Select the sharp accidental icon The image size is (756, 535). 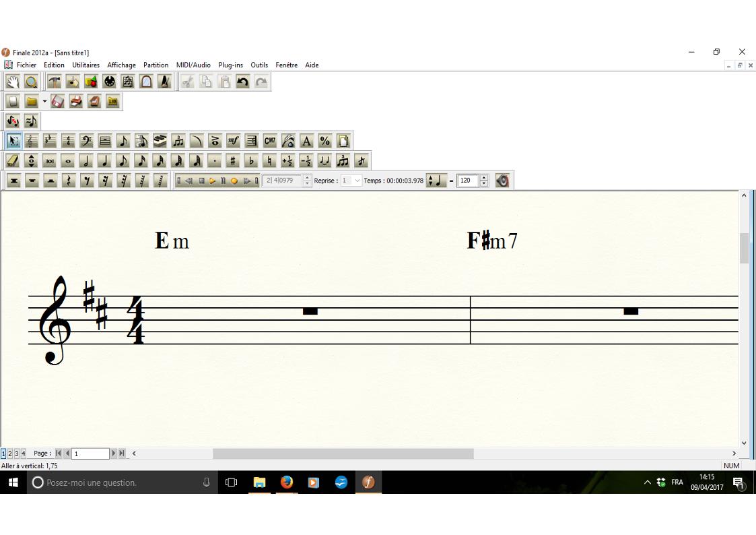pyautogui.click(x=233, y=161)
